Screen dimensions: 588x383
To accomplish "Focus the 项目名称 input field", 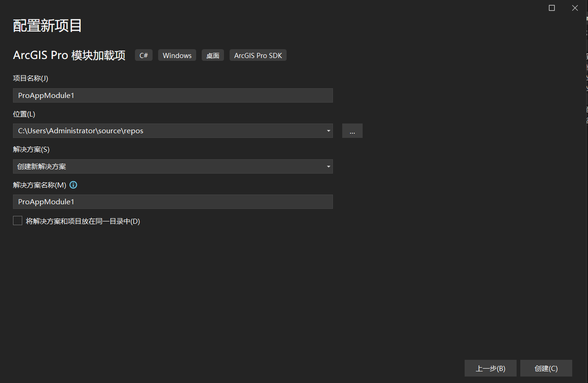I will pyautogui.click(x=173, y=95).
